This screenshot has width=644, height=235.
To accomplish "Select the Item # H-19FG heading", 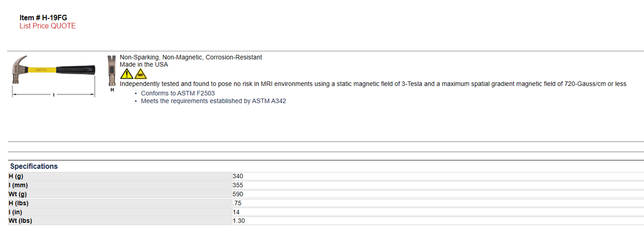I will point(43,18).
